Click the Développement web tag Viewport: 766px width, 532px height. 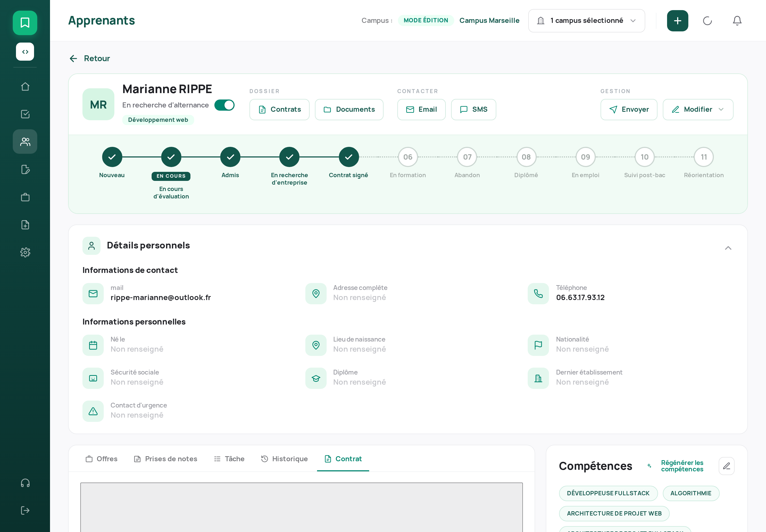158,120
